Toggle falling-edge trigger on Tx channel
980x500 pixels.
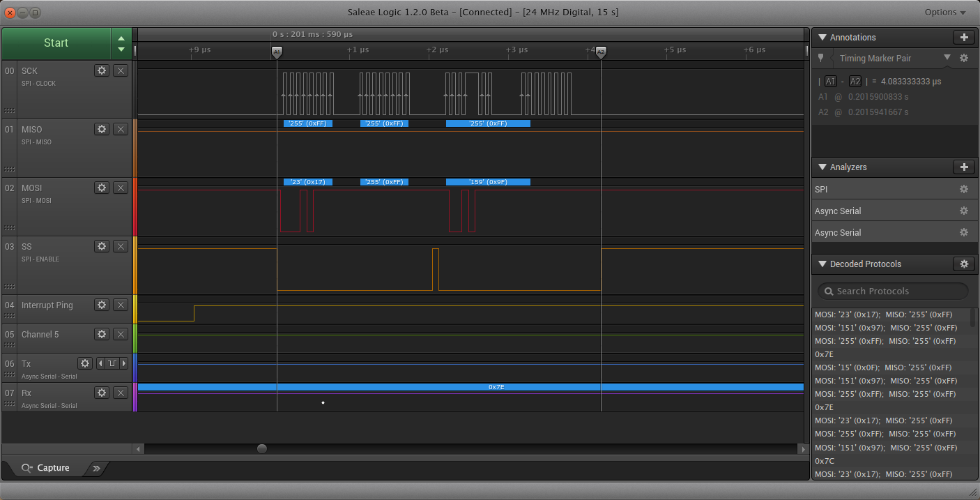click(x=112, y=363)
